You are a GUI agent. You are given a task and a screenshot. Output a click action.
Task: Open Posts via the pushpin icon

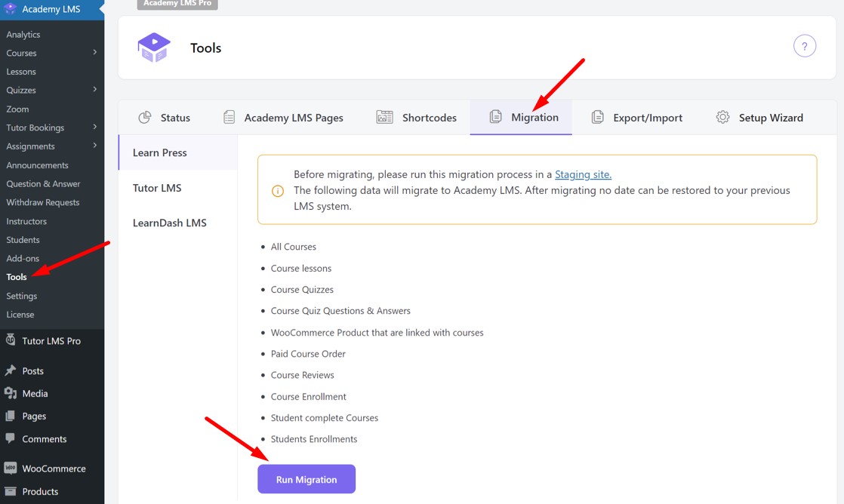click(x=11, y=370)
